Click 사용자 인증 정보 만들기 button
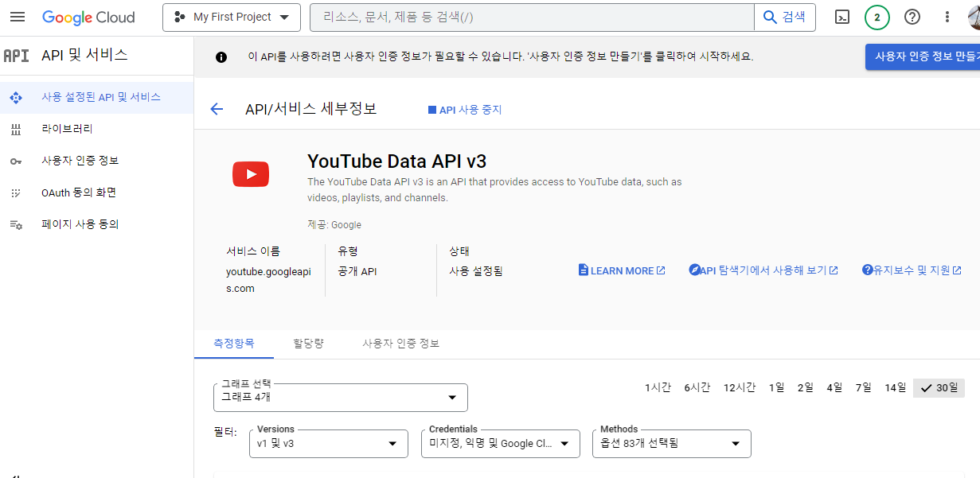 point(923,56)
